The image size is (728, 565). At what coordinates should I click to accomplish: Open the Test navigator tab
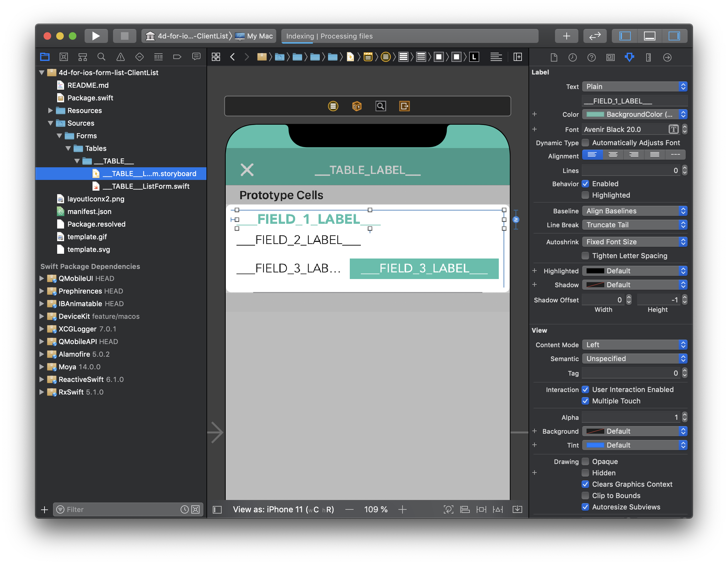[x=139, y=57]
